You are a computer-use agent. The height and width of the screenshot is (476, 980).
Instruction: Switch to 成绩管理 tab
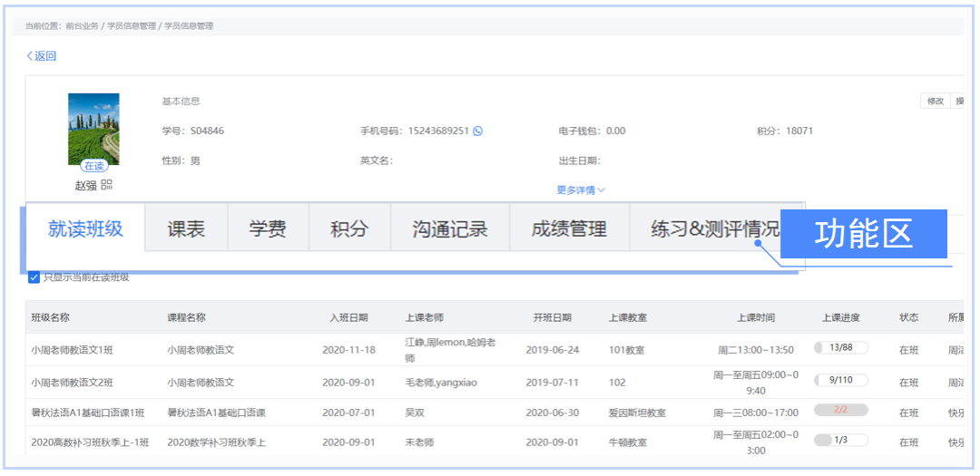coord(569,229)
